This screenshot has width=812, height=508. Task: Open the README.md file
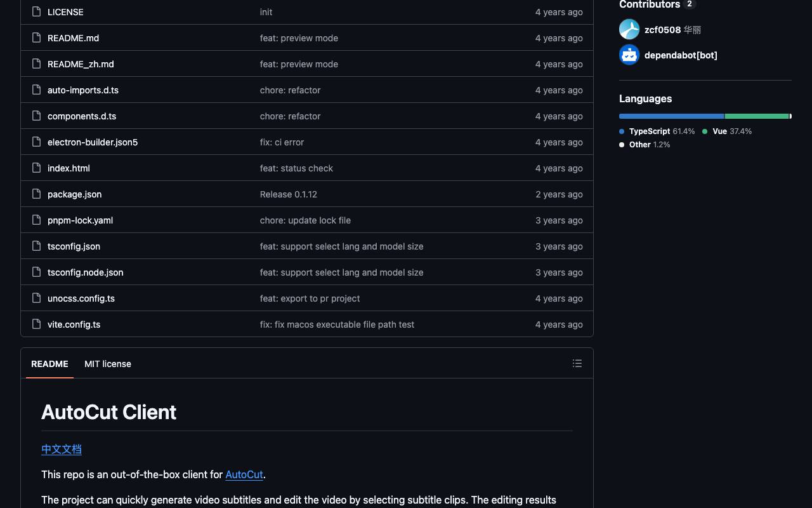click(73, 38)
